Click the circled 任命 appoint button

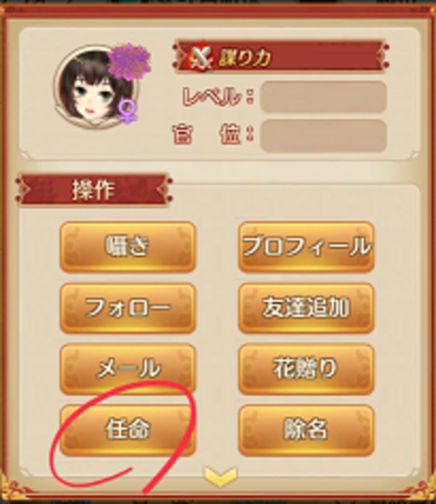127,430
